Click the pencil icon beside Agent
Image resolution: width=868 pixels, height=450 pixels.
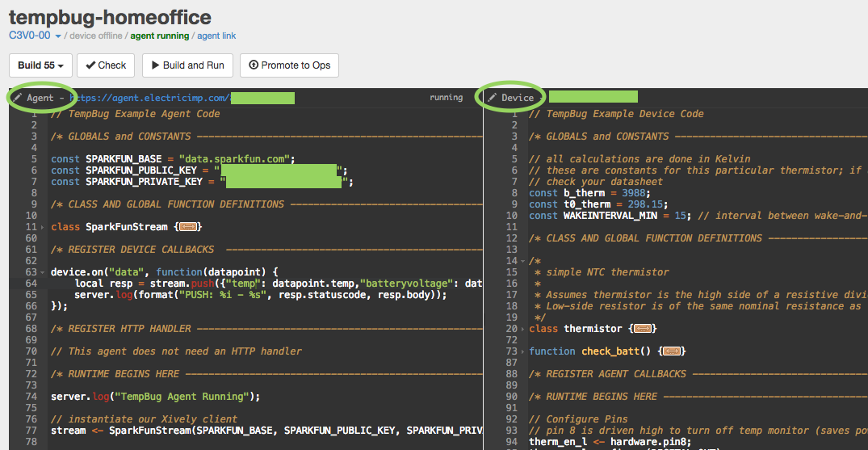(18, 98)
